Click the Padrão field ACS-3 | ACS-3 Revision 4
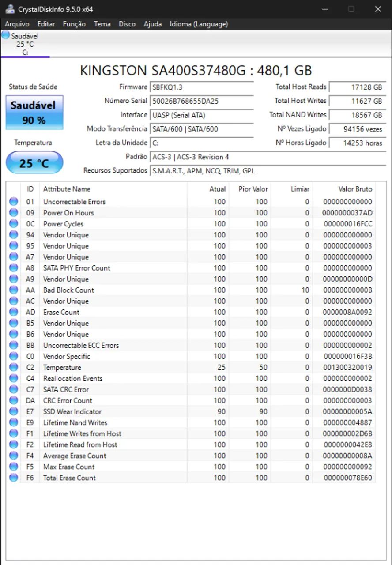Image resolution: width=392 pixels, height=565 pixels. tap(268, 157)
